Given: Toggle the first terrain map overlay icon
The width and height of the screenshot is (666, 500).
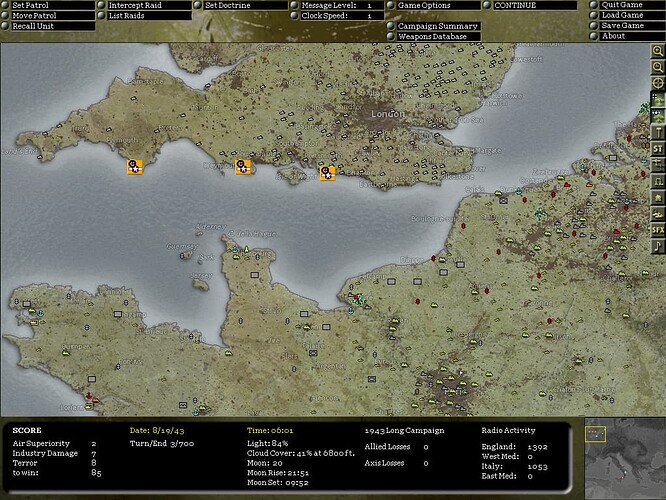Looking at the screenshot, I should pyautogui.click(x=658, y=99).
